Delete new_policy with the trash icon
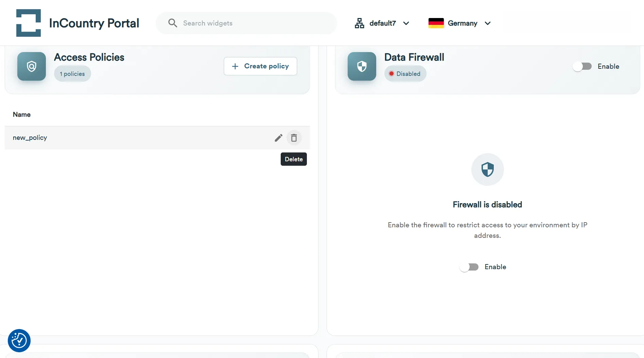This screenshot has height=358, width=644. [294, 138]
